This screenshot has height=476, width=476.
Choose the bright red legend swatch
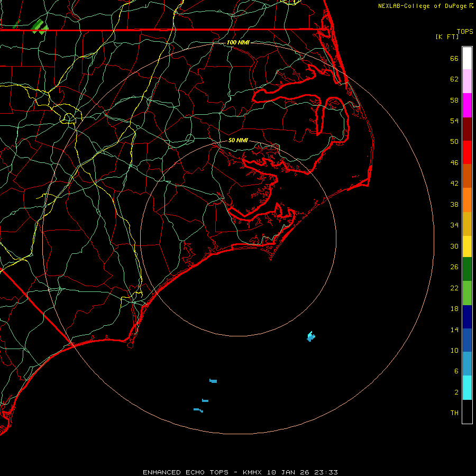coord(467,152)
